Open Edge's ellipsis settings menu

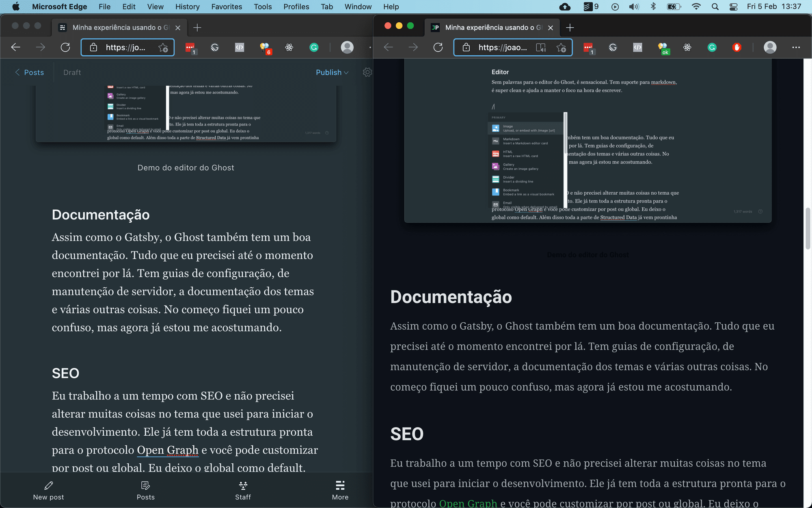[796, 47]
